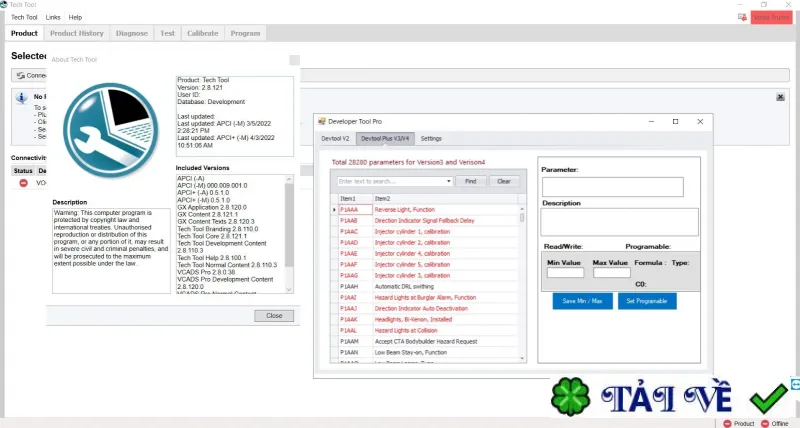The width and height of the screenshot is (800, 428).
Task: Click the Tech Tool wrench logo
Action: [111, 131]
